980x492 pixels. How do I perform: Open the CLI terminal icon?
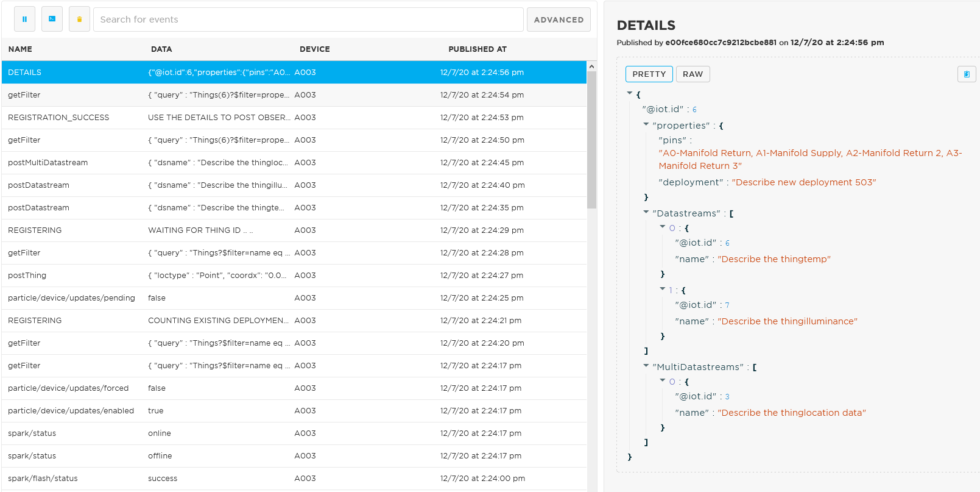pyautogui.click(x=52, y=20)
